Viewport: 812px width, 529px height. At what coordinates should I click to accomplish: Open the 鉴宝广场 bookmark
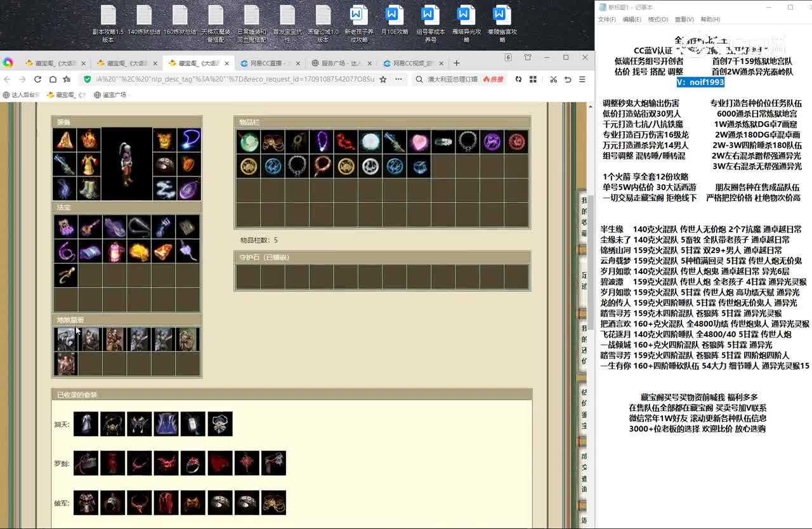[110, 95]
